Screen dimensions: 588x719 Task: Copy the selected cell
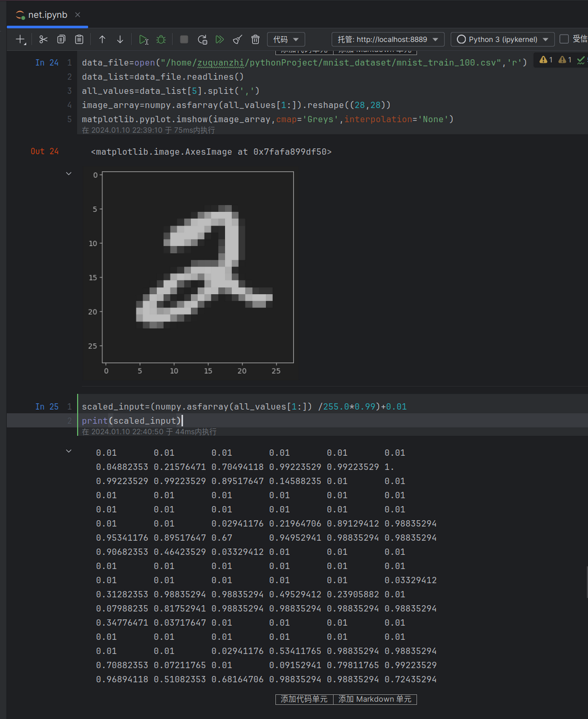(61, 39)
